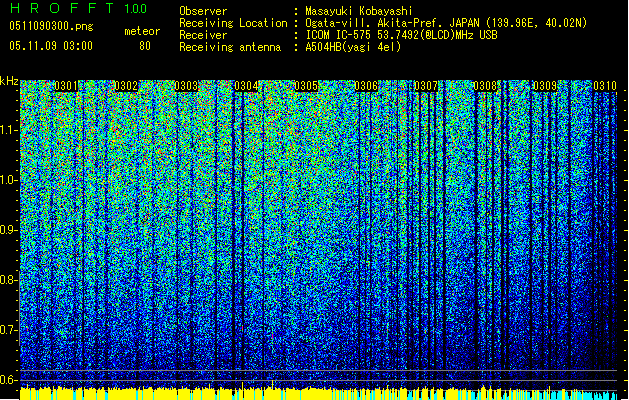Click the 1.1 kHz axis tick label
This screenshot has width=629, height=400.
coord(9,130)
